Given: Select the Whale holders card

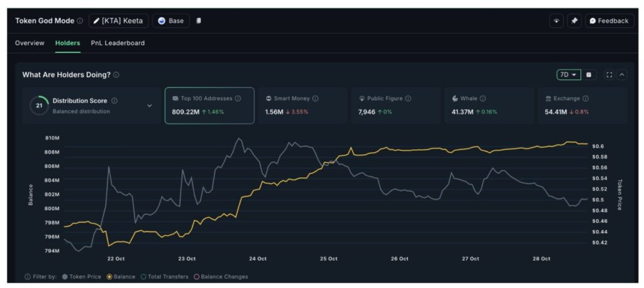Looking at the screenshot, I should click(487, 105).
